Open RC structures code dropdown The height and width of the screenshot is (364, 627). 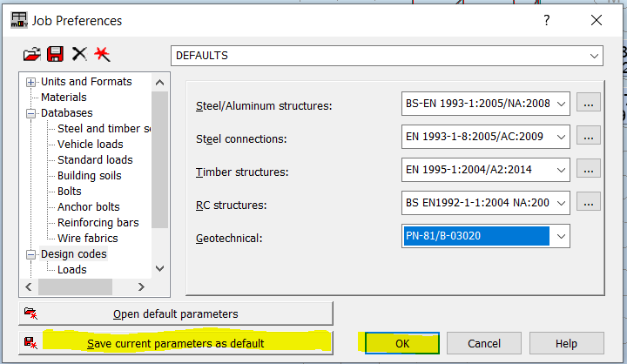pyautogui.click(x=561, y=203)
